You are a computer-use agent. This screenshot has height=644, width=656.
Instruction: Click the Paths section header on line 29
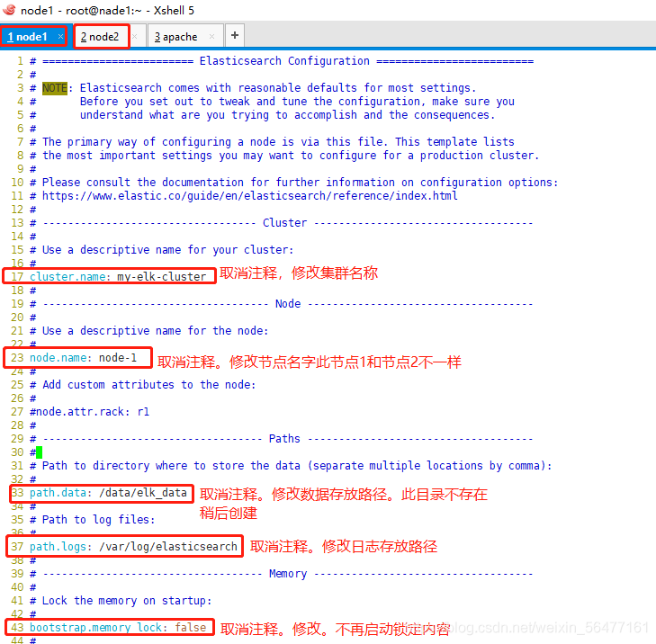tap(284, 439)
